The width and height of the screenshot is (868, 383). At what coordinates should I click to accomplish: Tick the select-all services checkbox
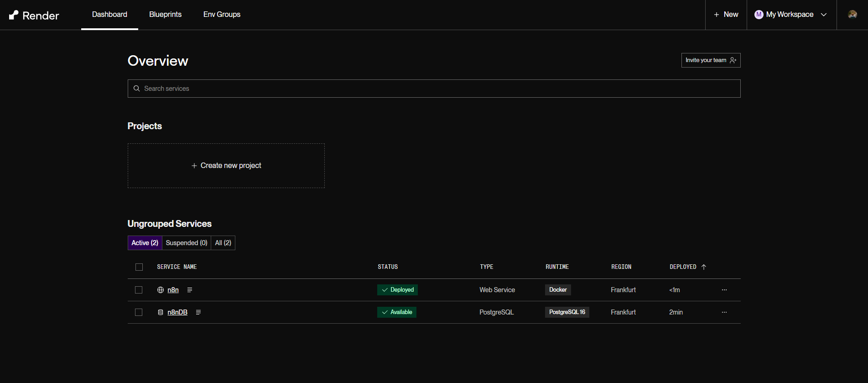139,267
